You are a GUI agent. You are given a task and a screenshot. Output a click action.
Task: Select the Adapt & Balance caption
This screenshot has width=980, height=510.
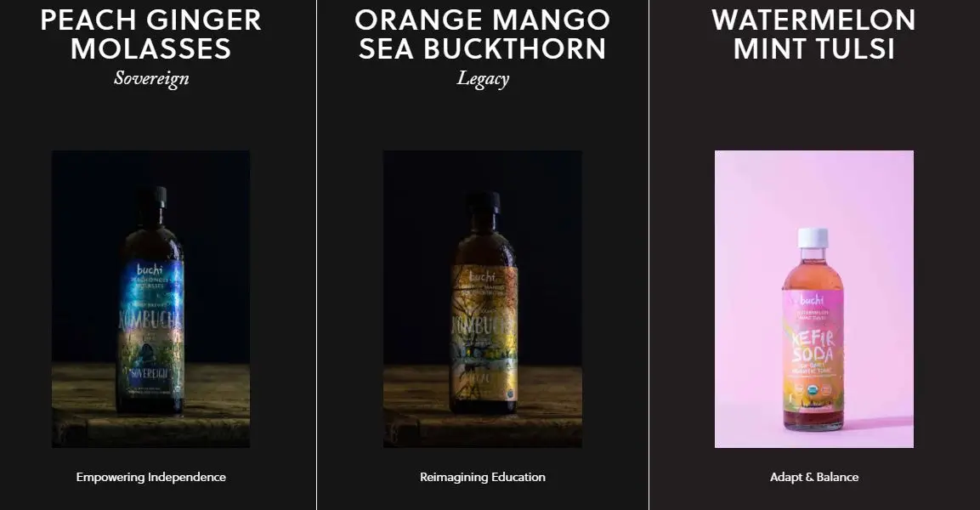point(813,477)
